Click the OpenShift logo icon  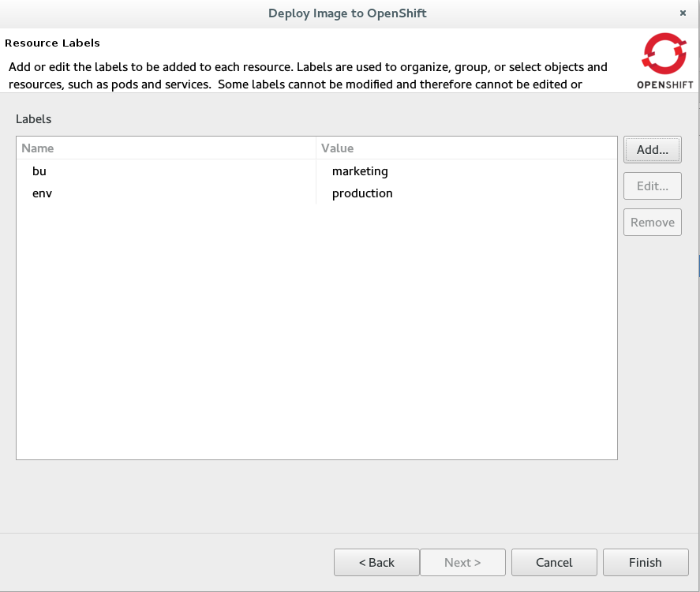pos(664,54)
